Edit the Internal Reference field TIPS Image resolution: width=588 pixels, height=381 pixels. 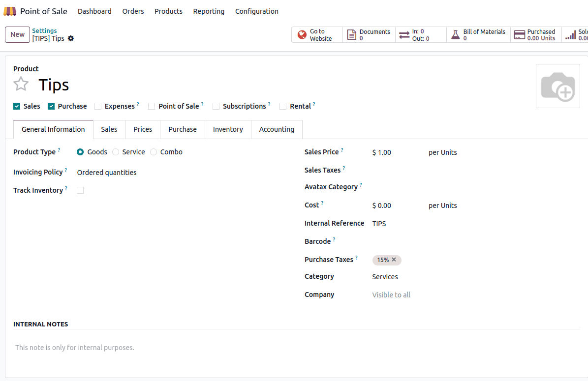coord(475,224)
